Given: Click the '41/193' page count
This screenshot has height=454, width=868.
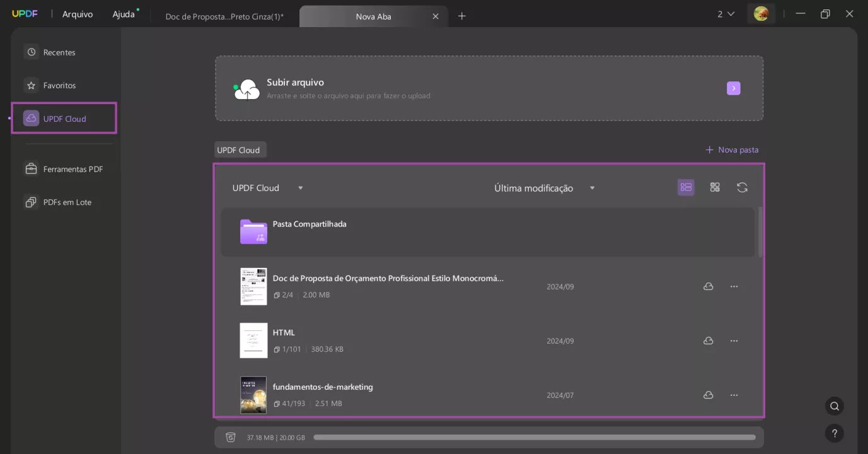Looking at the screenshot, I should point(293,403).
